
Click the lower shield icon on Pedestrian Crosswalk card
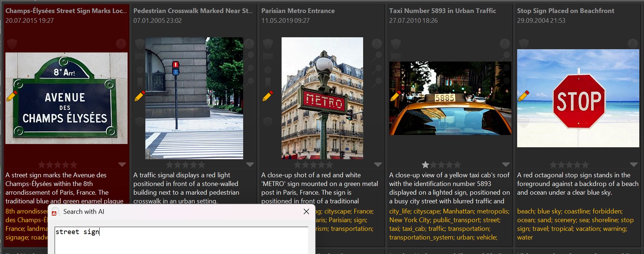[x=140, y=121]
